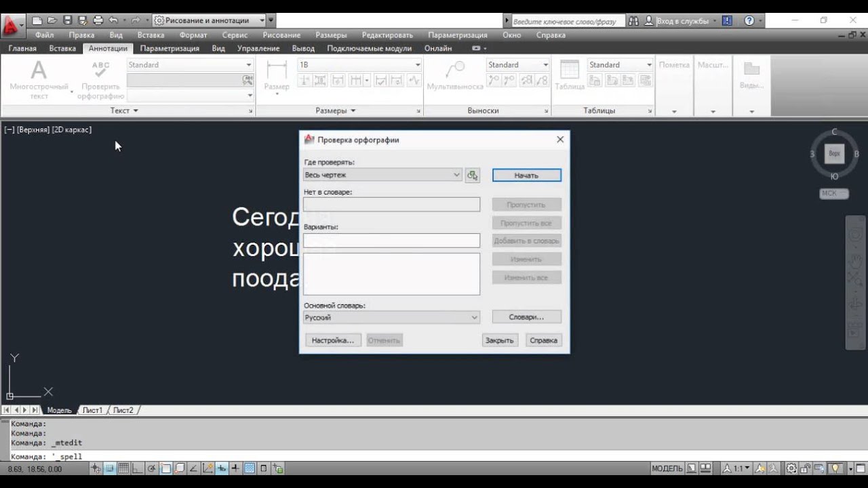Toggle the toolbar lock padlock in status bar

pos(806,468)
